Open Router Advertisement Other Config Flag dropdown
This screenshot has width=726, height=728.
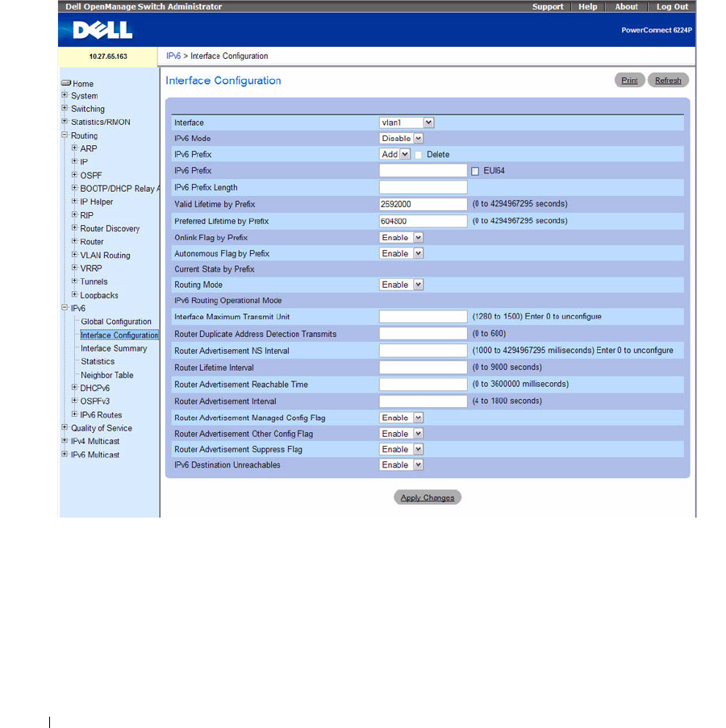click(x=402, y=434)
